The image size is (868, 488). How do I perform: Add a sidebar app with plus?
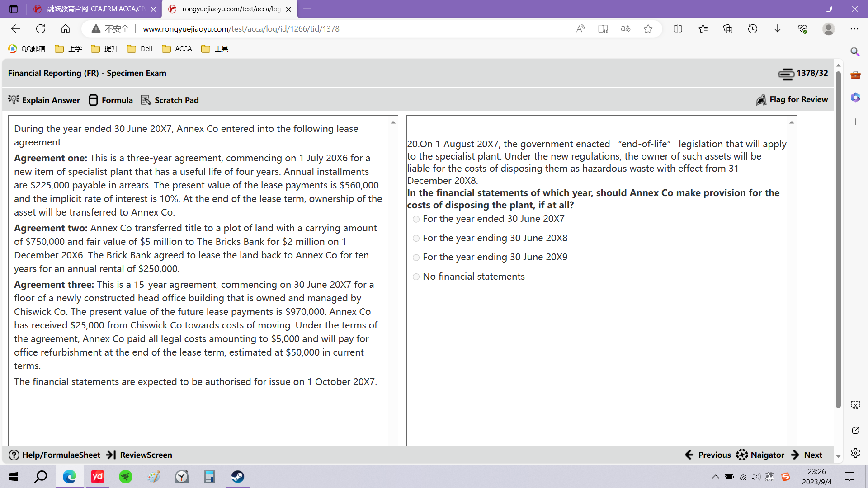click(x=855, y=122)
